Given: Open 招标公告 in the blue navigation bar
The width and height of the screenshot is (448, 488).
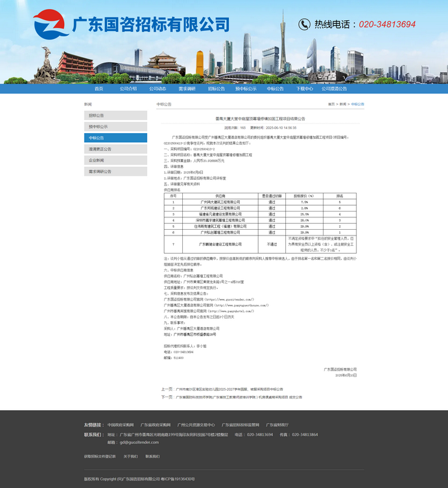Looking at the screenshot, I should pyautogui.click(x=217, y=89).
